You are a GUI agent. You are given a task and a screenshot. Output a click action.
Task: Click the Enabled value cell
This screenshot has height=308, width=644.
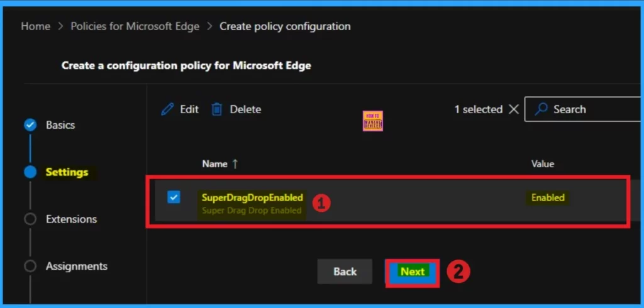coord(548,197)
